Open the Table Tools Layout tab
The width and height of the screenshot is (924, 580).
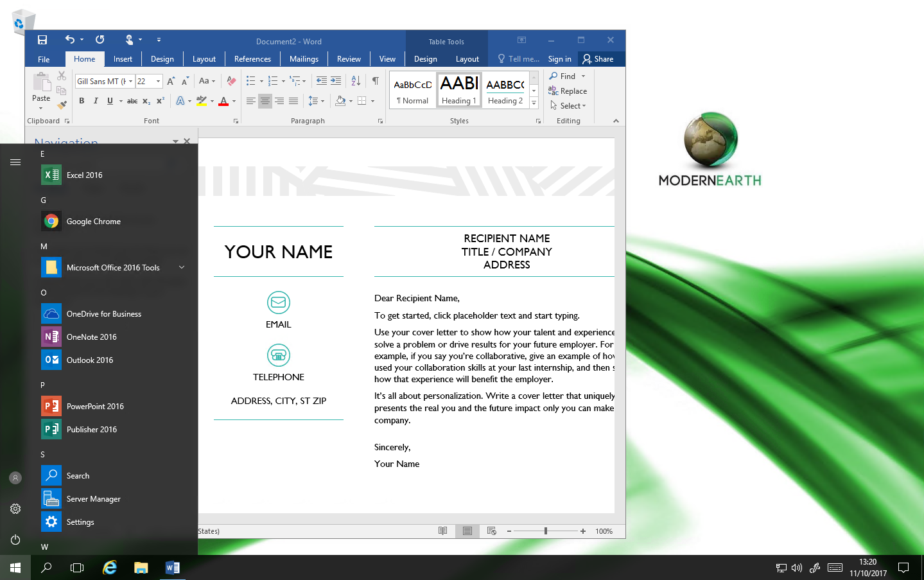(x=467, y=59)
